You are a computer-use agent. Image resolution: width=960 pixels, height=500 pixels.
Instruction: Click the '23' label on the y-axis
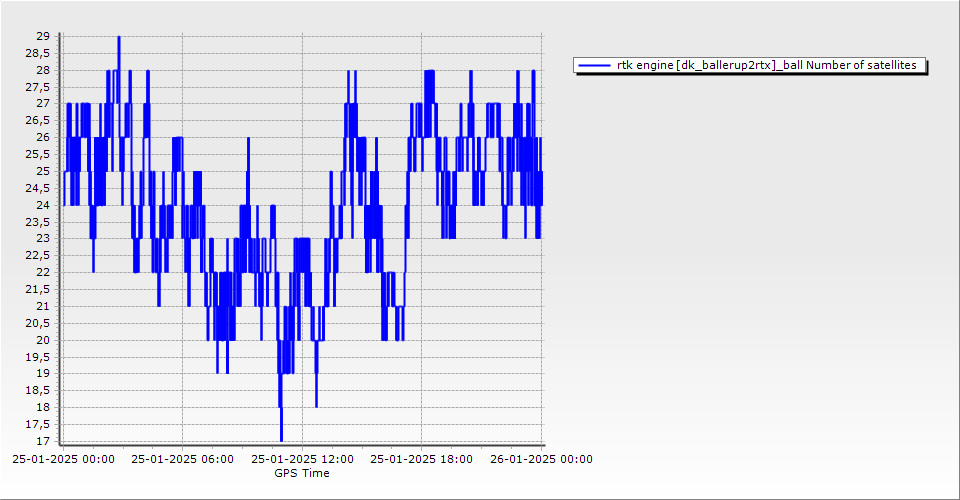(43, 239)
